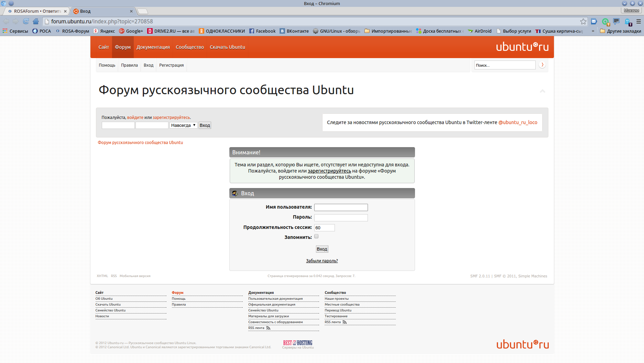Open the Помощь submenu item
Image resolution: width=644 pixels, height=363 pixels.
(107, 65)
